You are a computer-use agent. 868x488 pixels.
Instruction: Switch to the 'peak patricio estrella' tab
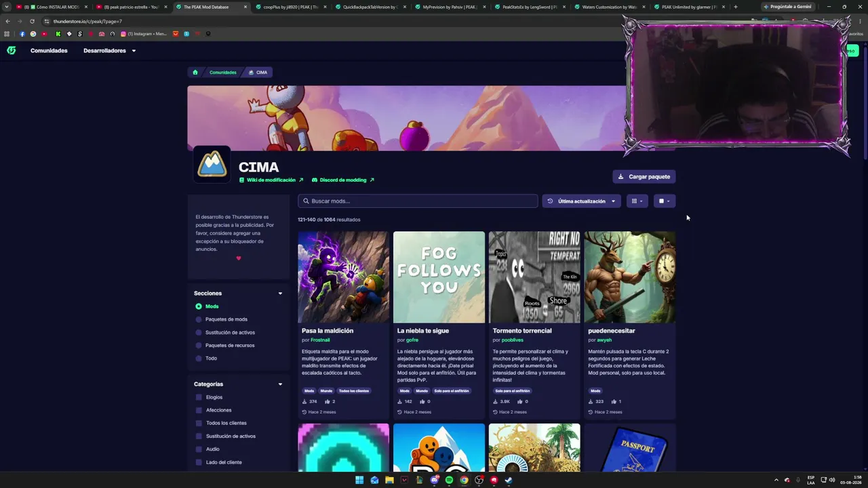tap(133, 7)
